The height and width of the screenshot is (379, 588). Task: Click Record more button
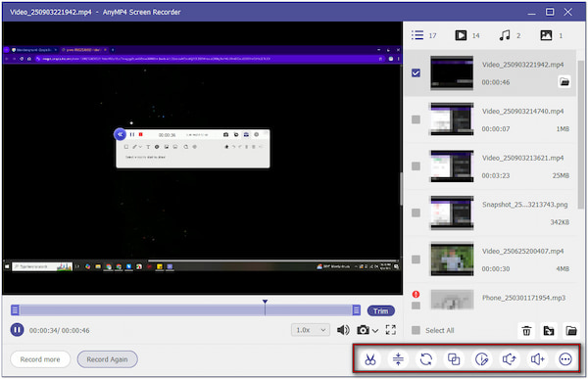tap(40, 359)
